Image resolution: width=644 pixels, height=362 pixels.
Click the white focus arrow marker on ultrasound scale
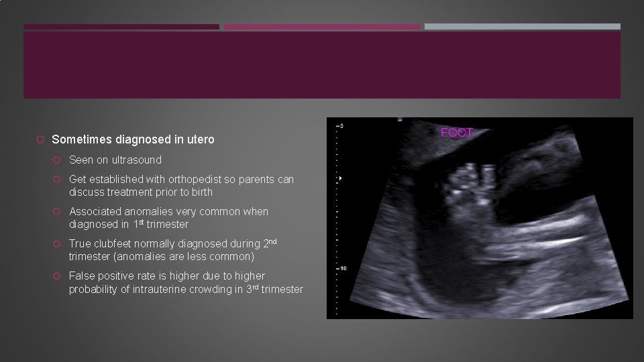[x=340, y=178]
